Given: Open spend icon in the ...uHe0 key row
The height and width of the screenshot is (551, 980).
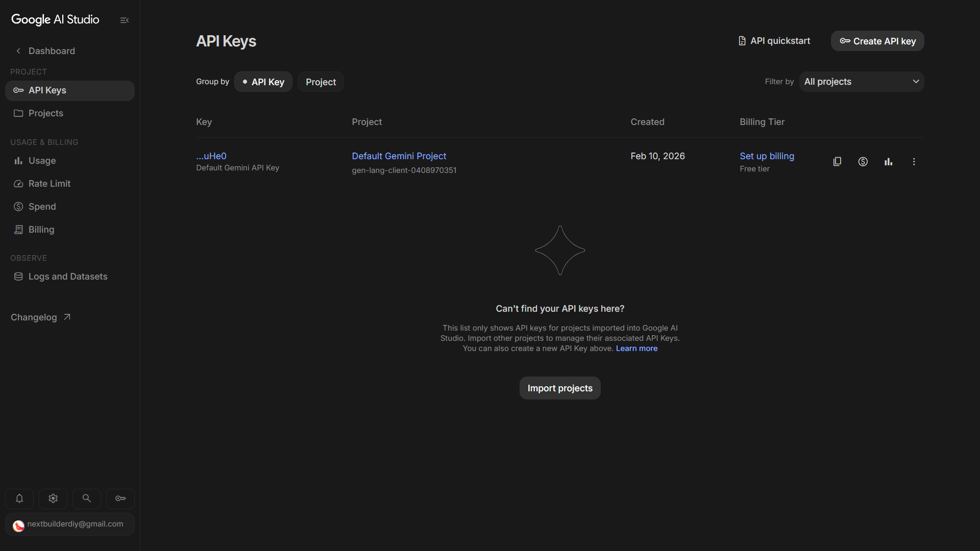Looking at the screenshot, I should pos(863,162).
